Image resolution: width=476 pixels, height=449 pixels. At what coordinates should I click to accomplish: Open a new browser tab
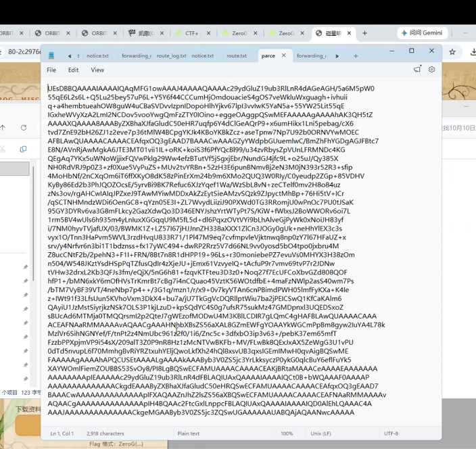(365, 33)
